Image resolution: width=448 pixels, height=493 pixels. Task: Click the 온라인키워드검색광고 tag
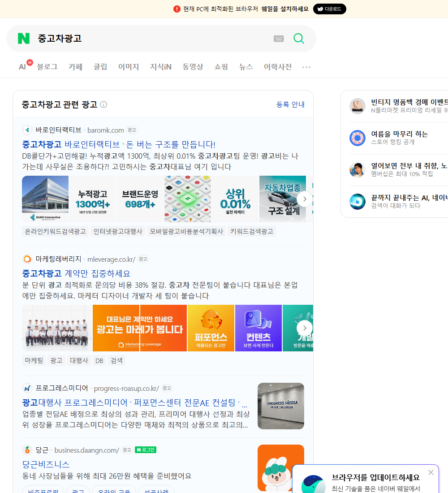56,231
